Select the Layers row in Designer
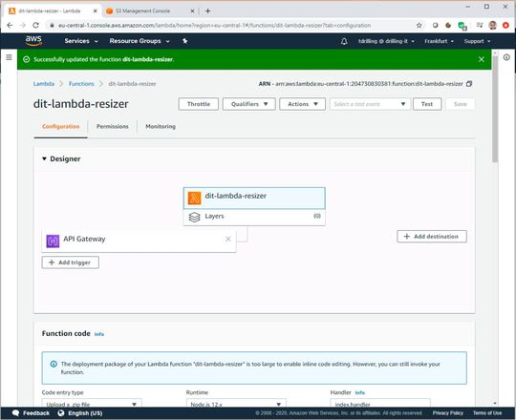 click(x=254, y=217)
